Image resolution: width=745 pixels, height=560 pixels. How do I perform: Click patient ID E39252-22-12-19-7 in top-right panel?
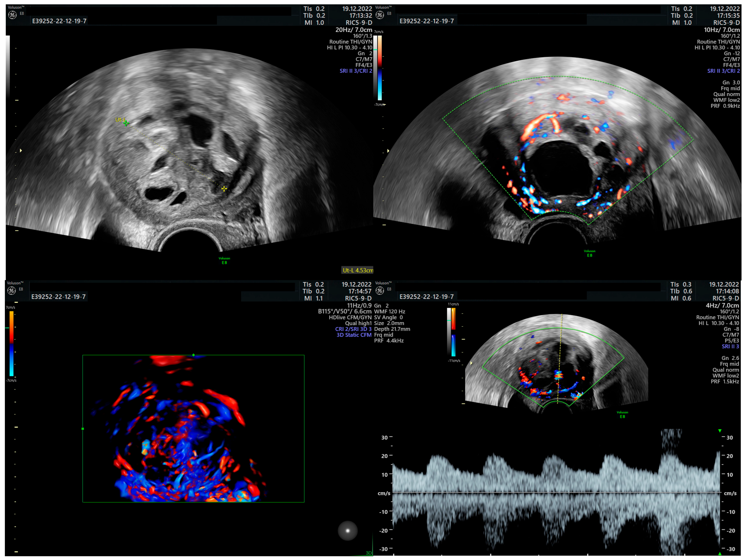point(426,21)
